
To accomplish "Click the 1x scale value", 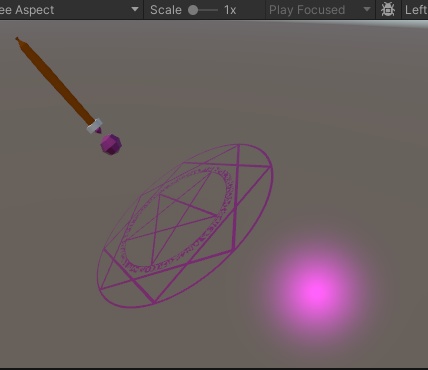I will click(x=230, y=10).
